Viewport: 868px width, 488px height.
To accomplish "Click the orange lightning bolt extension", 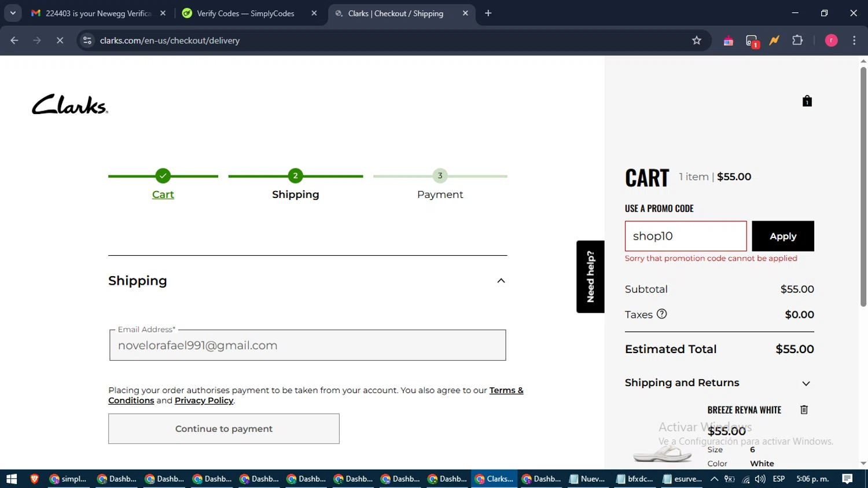I will coord(774,41).
